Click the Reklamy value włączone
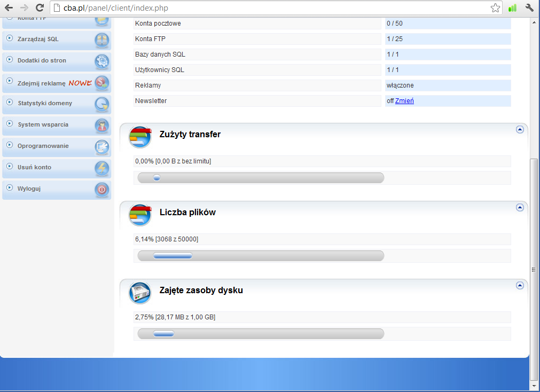This screenshot has width=540, height=392. [x=400, y=85]
